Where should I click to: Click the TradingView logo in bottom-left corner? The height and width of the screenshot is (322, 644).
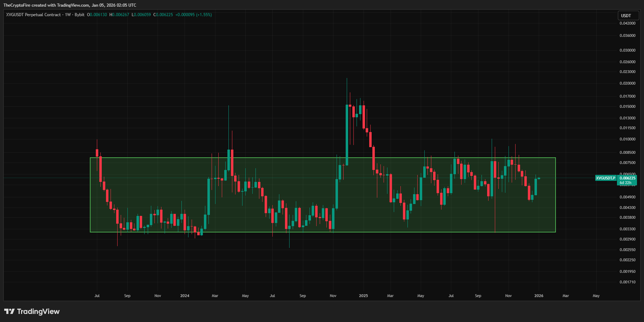[32, 311]
